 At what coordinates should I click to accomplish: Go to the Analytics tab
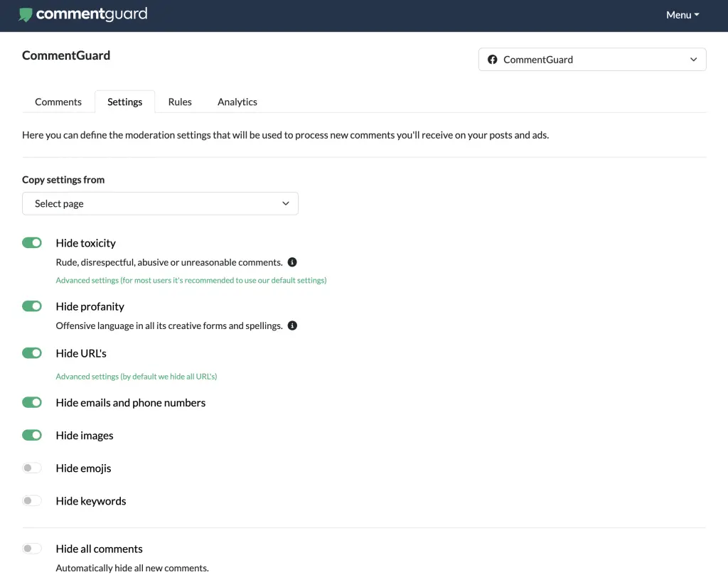(x=237, y=102)
